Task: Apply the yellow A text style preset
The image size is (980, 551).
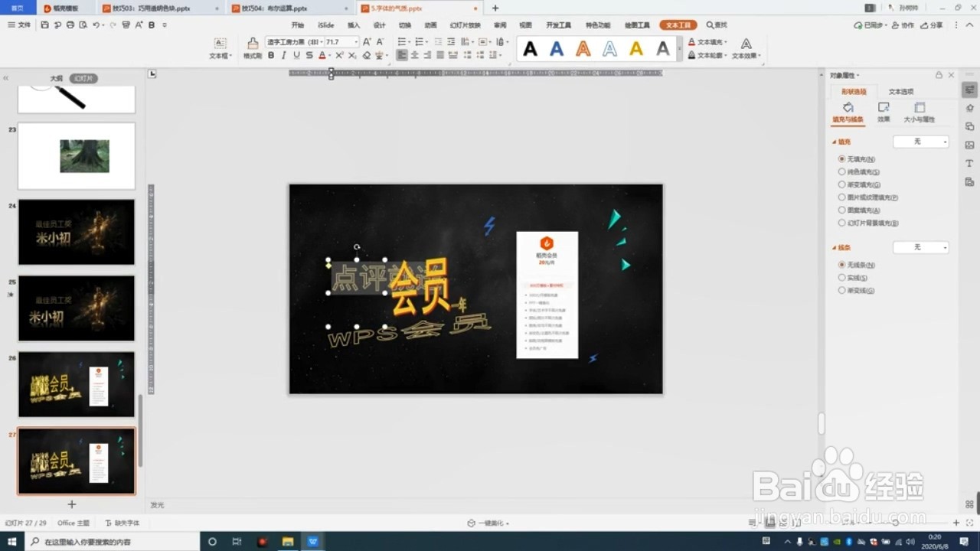Action: [x=636, y=49]
